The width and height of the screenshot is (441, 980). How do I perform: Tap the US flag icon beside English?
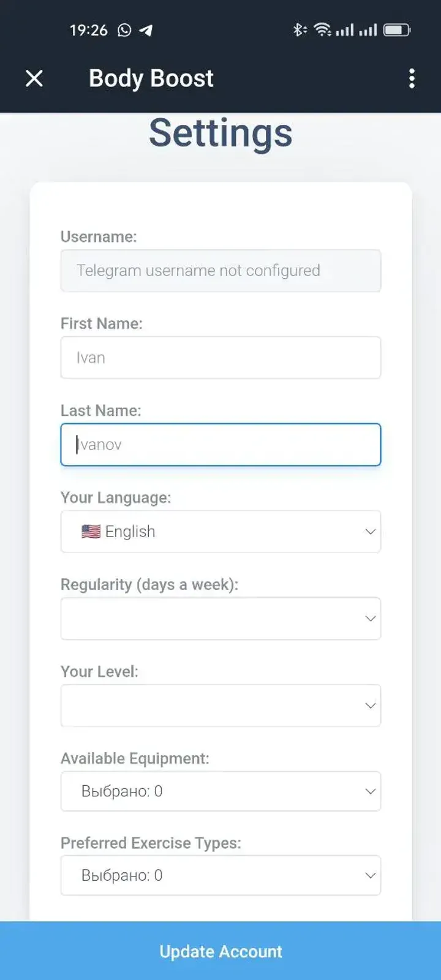click(x=91, y=532)
